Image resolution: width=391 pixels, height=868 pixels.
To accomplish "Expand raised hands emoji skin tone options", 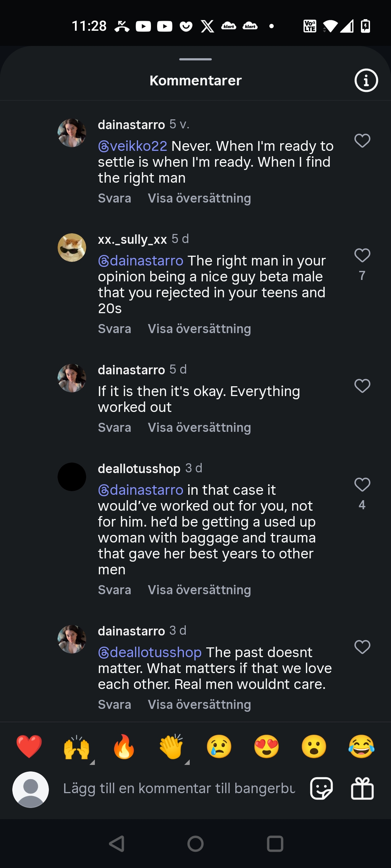I will pos(92,762).
